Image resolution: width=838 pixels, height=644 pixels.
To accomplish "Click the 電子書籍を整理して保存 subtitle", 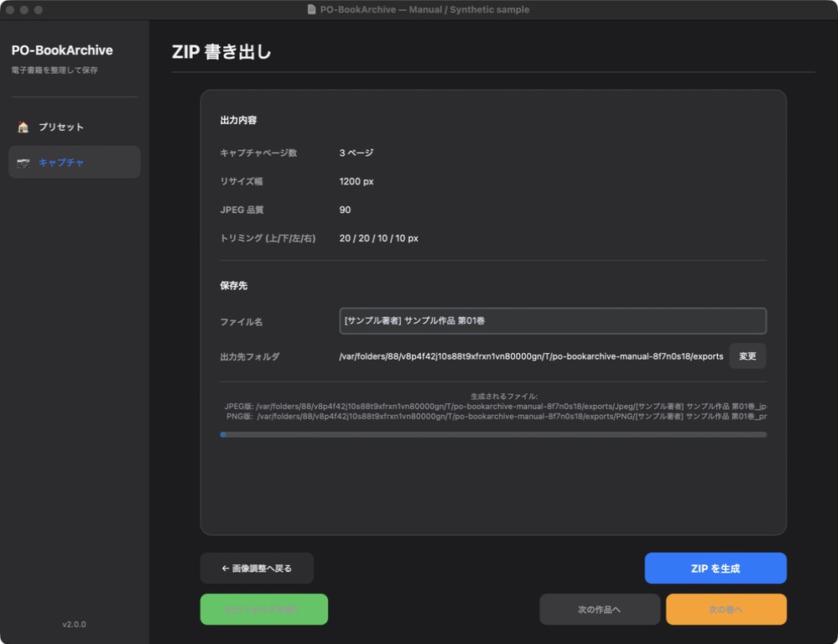I will point(55,70).
